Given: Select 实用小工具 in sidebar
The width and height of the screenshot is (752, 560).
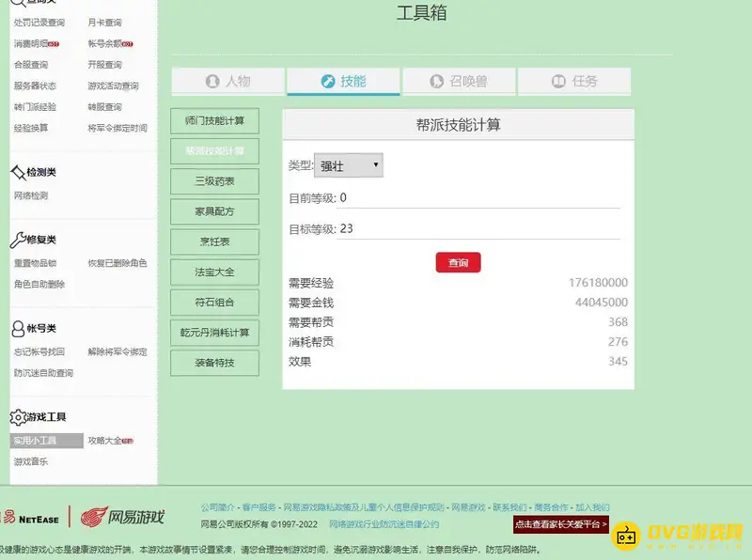Looking at the screenshot, I should point(46,441).
